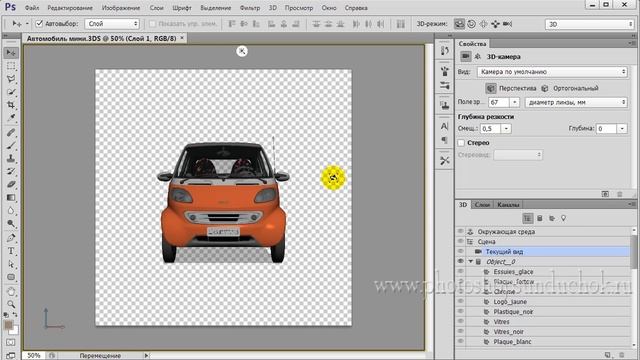The height and width of the screenshot is (360, 640).
Task: Open the field of view value arrow
Action: [515, 102]
